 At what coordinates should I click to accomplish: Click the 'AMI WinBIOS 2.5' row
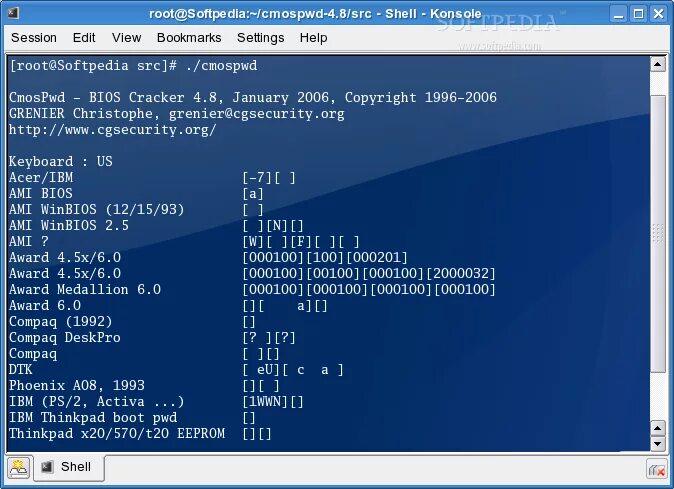click(156, 225)
